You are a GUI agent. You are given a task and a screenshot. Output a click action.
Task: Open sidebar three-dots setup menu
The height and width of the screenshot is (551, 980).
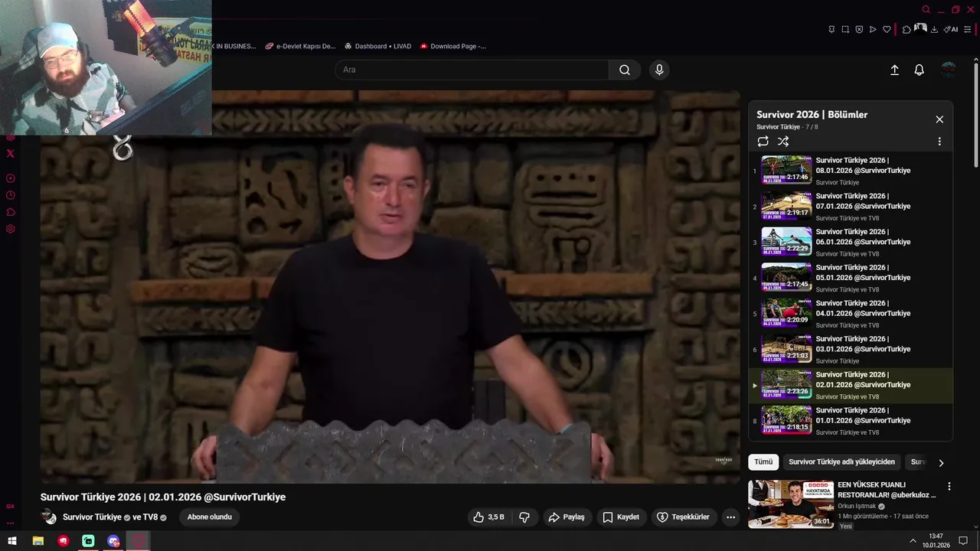10,523
